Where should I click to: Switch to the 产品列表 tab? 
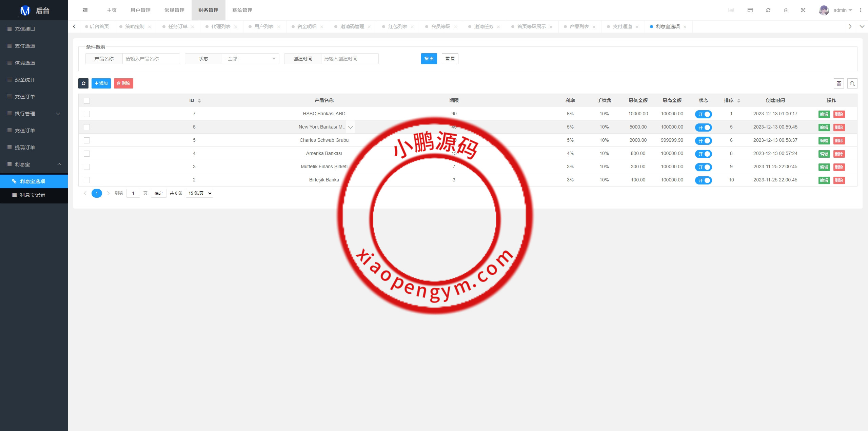(x=579, y=26)
